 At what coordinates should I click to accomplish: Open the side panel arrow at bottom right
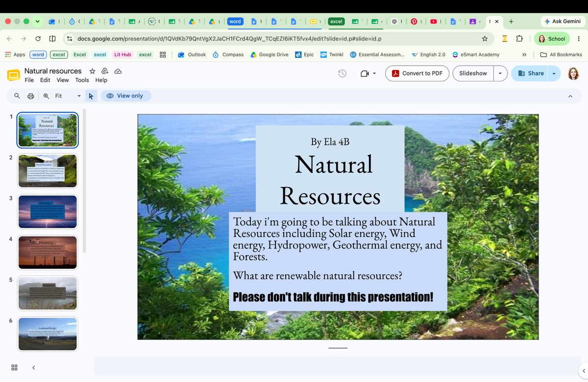point(583,370)
